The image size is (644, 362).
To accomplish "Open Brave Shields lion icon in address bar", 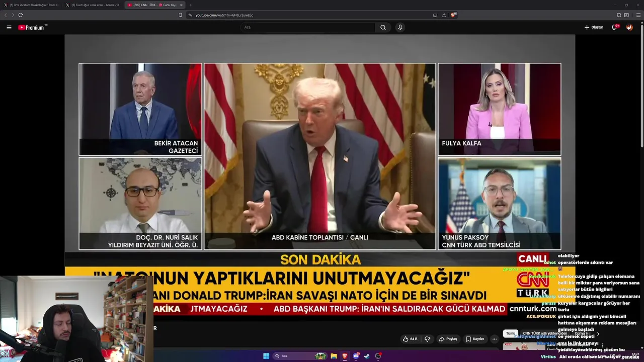I will coord(453,15).
